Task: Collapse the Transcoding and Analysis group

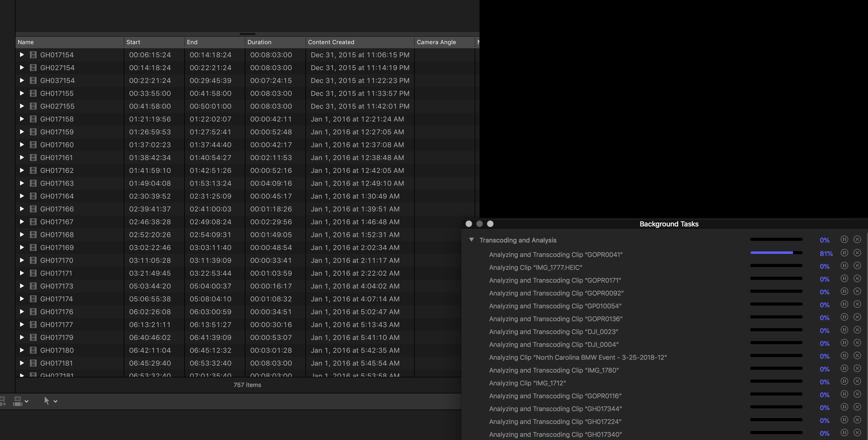Action: tap(472, 240)
